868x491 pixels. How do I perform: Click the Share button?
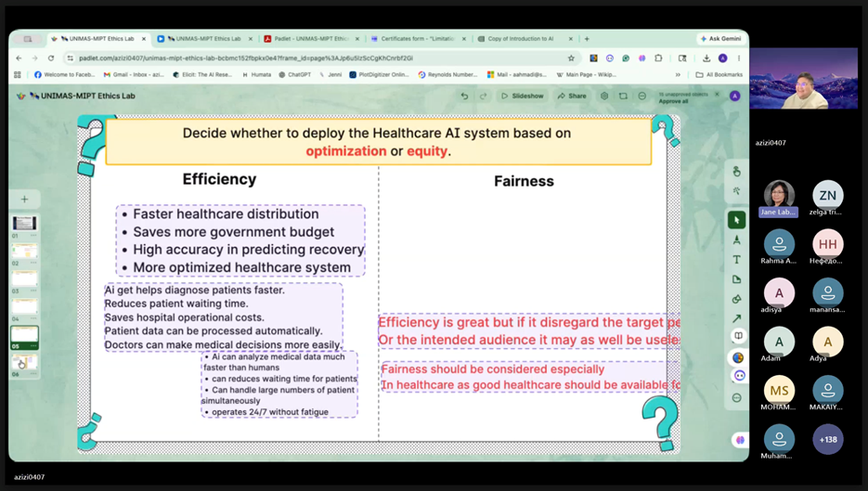click(572, 96)
